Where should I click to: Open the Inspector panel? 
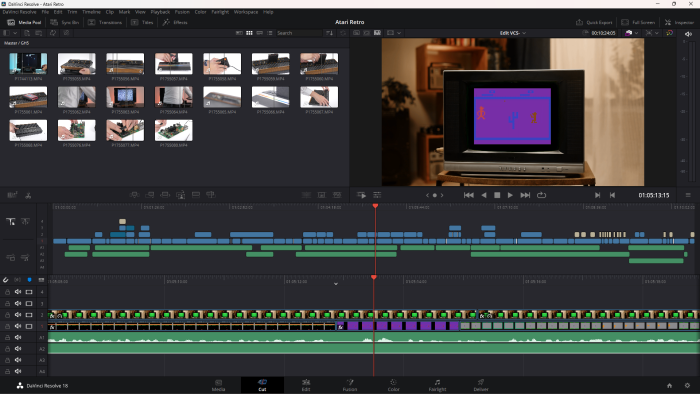(679, 22)
